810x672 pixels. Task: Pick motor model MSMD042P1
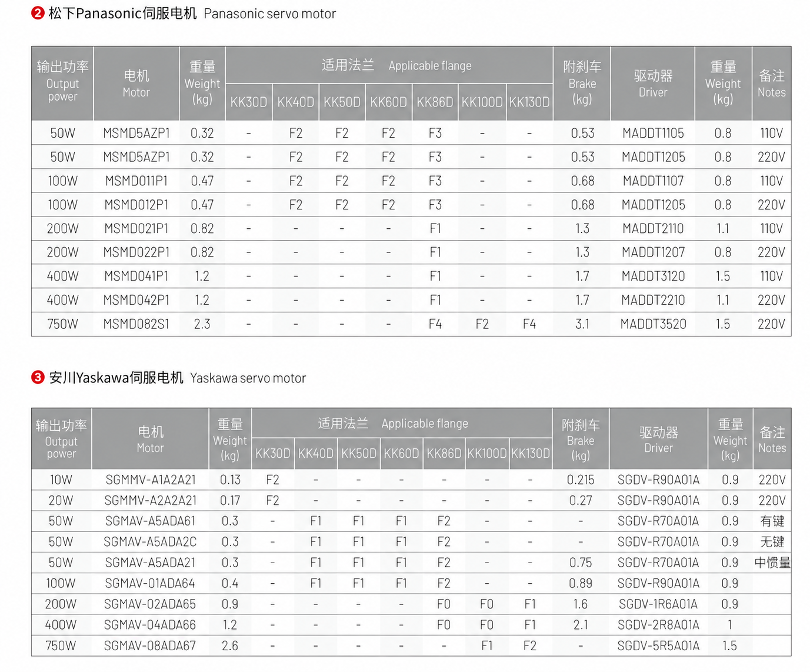click(x=136, y=300)
